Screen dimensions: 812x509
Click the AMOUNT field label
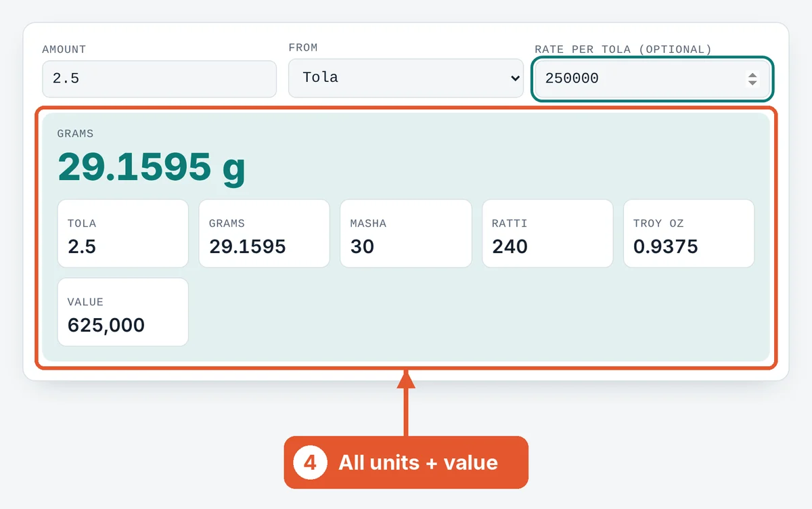point(64,49)
